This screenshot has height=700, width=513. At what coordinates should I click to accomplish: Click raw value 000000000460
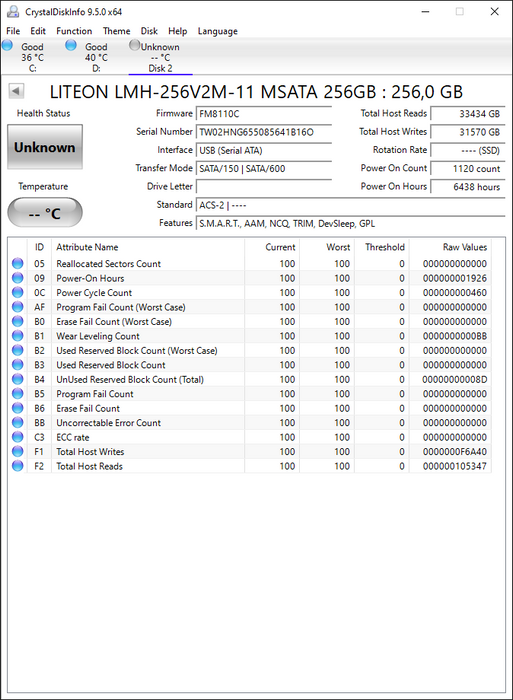[455, 292]
